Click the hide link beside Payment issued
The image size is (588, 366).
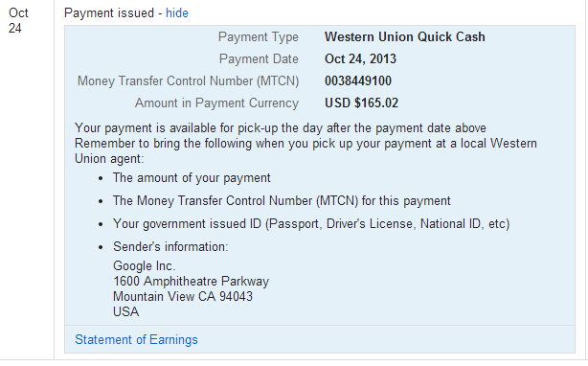coord(177,13)
